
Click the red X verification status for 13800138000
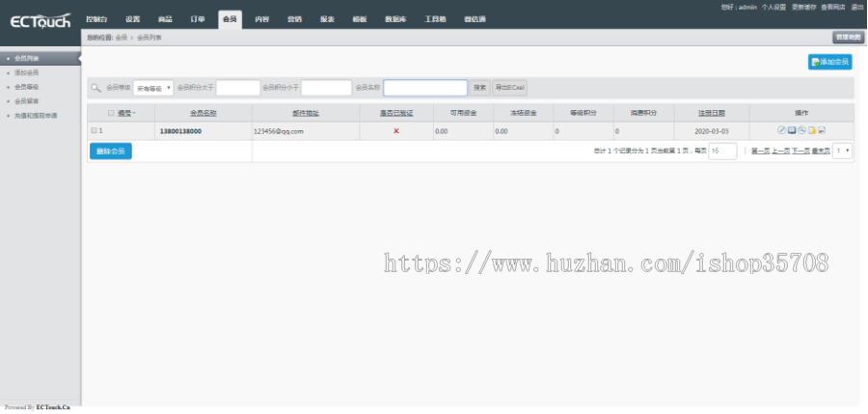396,131
